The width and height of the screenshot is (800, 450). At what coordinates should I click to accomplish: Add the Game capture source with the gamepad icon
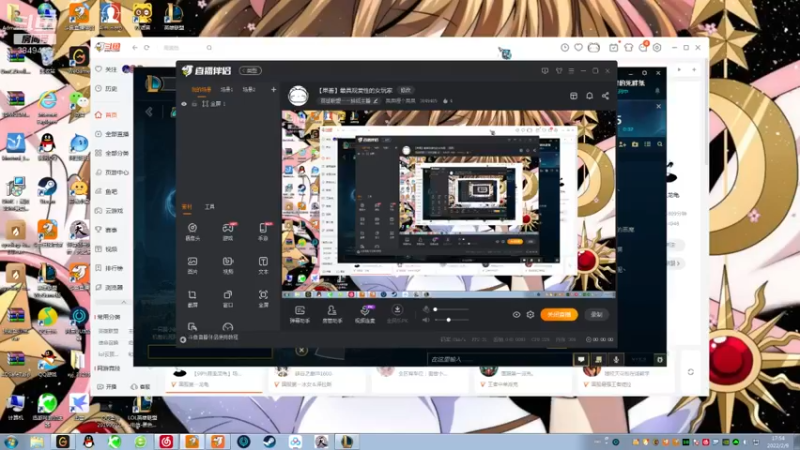pos(228,231)
